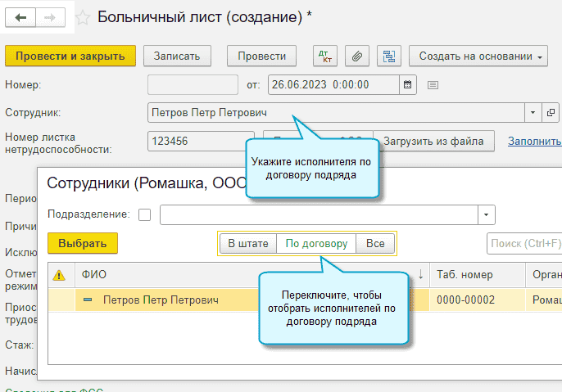Expand the Подразделение dropdown arrow
The height and width of the screenshot is (392, 562).
[487, 214]
